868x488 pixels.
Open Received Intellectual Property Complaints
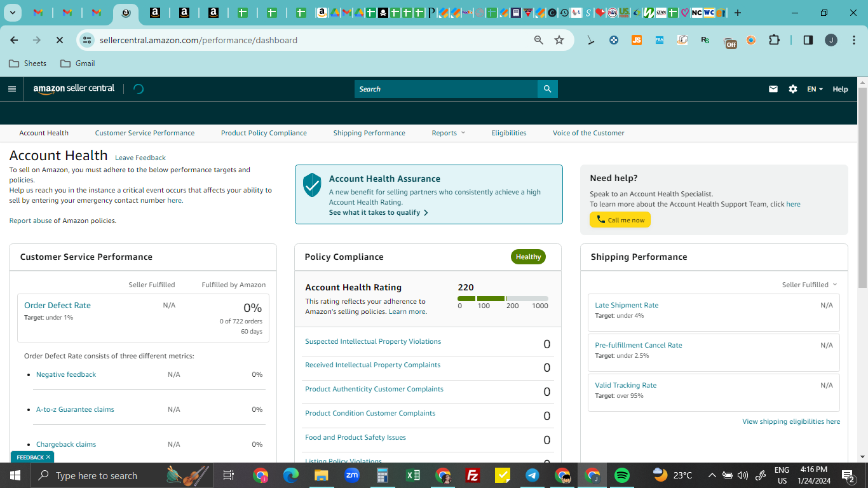click(x=372, y=365)
